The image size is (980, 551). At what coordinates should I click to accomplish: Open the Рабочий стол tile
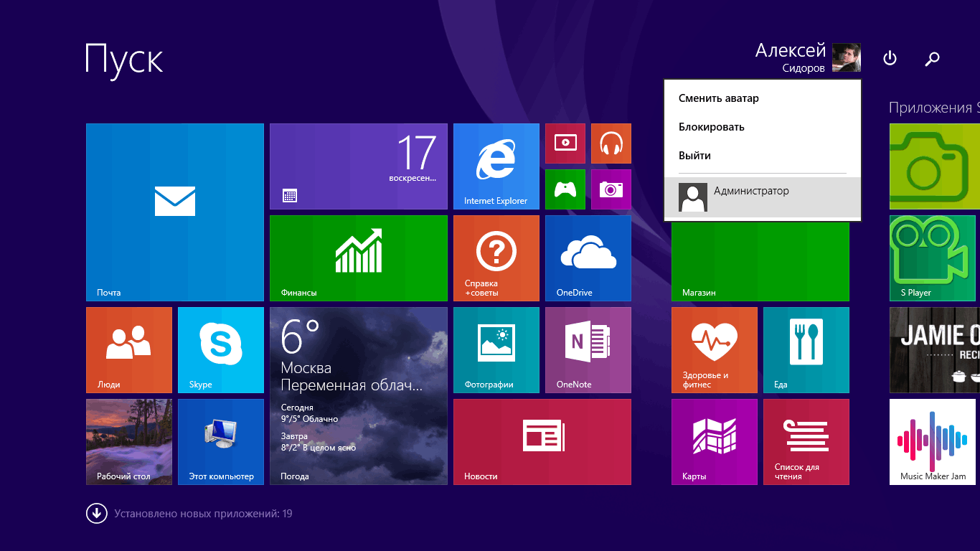[129, 442]
